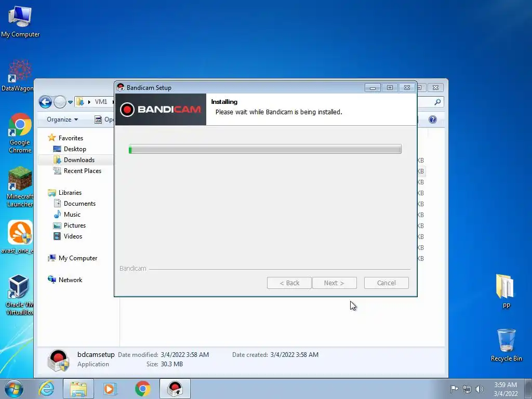The width and height of the screenshot is (532, 399).
Task: Open Google Chrome desktop shortcut
Action: coord(20,132)
